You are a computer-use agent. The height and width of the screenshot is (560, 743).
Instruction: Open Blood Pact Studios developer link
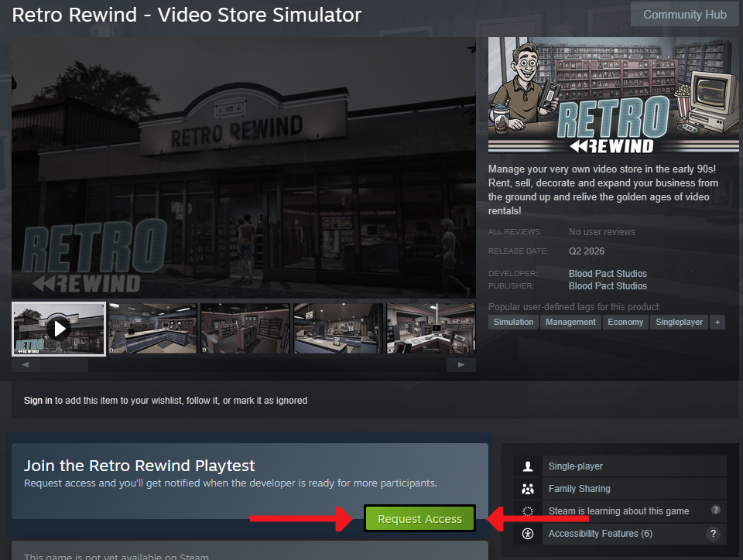coord(608,274)
